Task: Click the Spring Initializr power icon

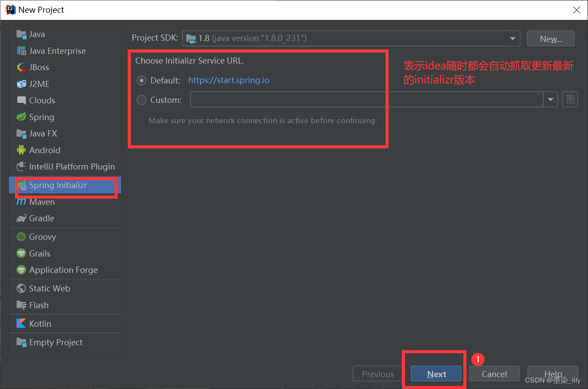Action: [x=22, y=186]
